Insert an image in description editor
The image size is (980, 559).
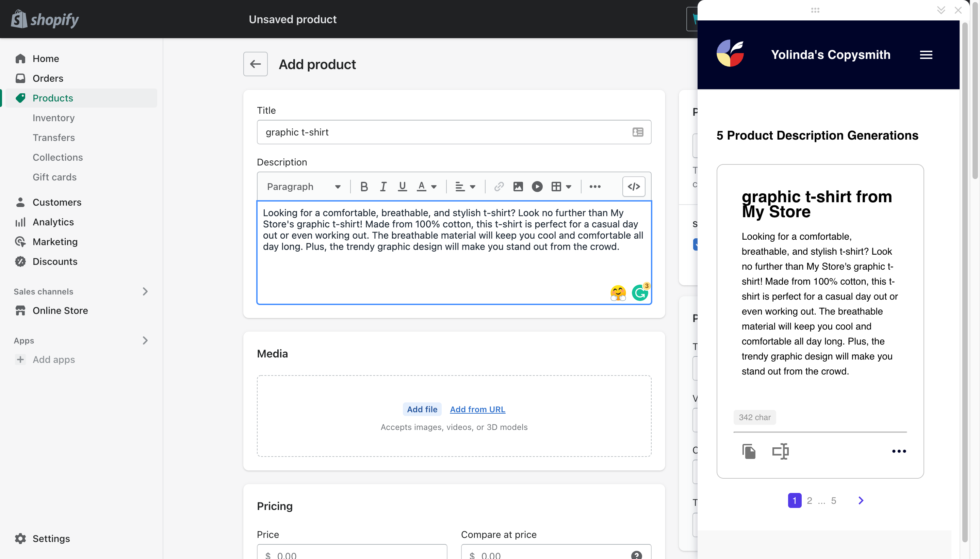pos(518,187)
